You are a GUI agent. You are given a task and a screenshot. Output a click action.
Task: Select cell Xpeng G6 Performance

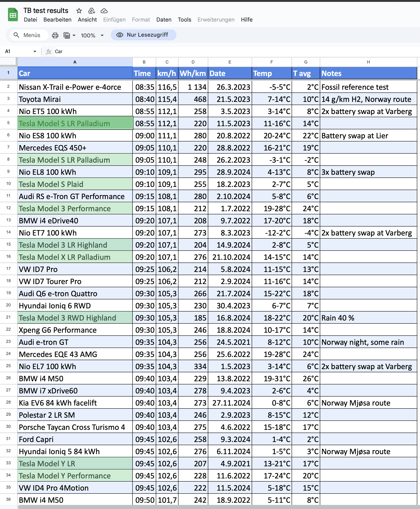tap(75, 330)
